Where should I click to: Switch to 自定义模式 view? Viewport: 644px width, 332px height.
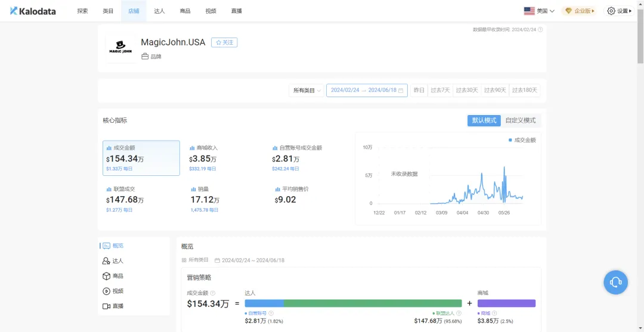520,120
